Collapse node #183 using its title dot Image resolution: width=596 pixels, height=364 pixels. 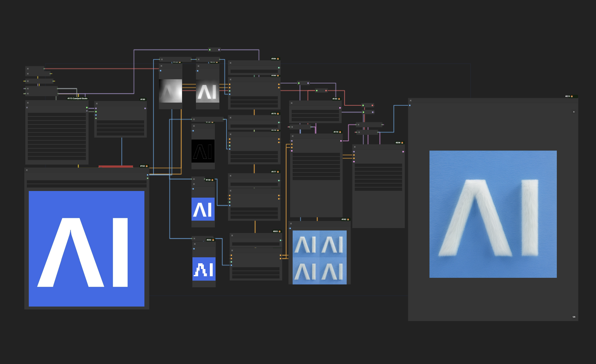[x=291, y=103]
